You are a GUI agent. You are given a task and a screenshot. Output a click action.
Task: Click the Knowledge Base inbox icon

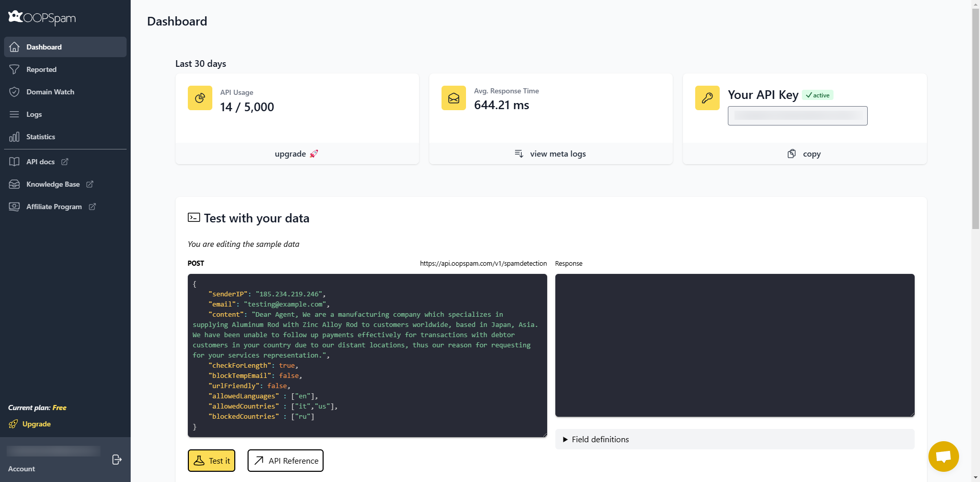click(x=14, y=184)
